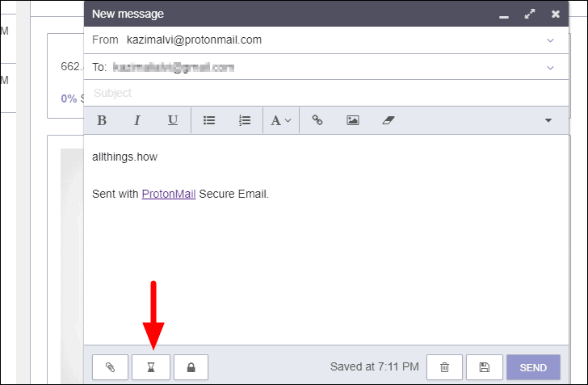The height and width of the screenshot is (385, 588).
Task: Expand the To field recipients chevron
Action: point(550,68)
